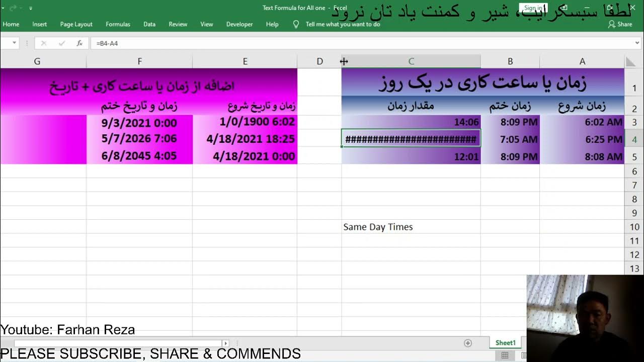644x362 pixels.
Task: Select the cell 9/3/2021 0:00
Action: 139,122
